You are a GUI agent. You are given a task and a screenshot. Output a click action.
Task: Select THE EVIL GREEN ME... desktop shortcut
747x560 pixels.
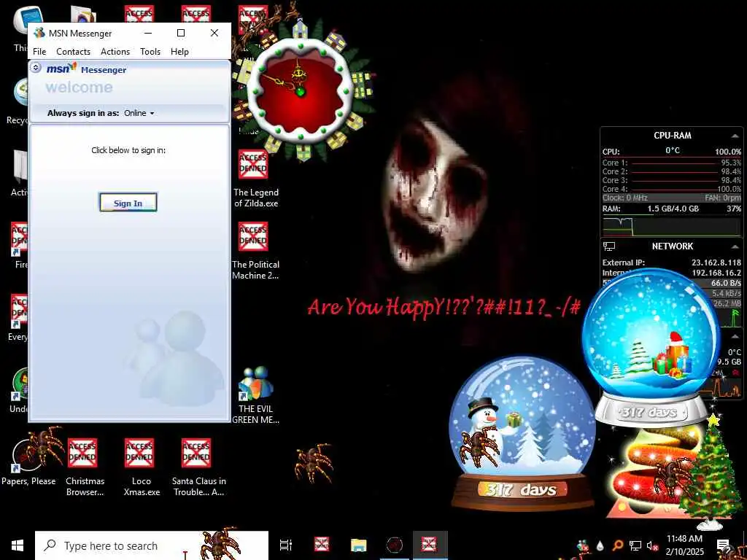pos(256,395)
